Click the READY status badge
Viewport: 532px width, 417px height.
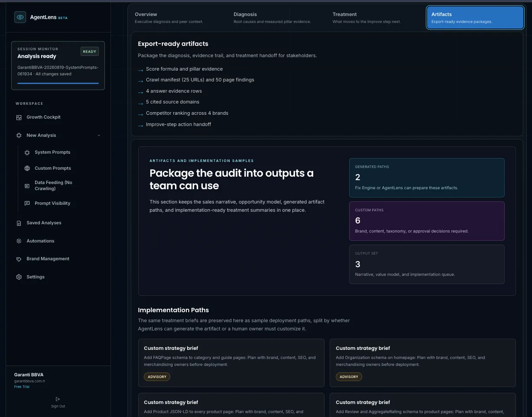(x=90, y=52)
